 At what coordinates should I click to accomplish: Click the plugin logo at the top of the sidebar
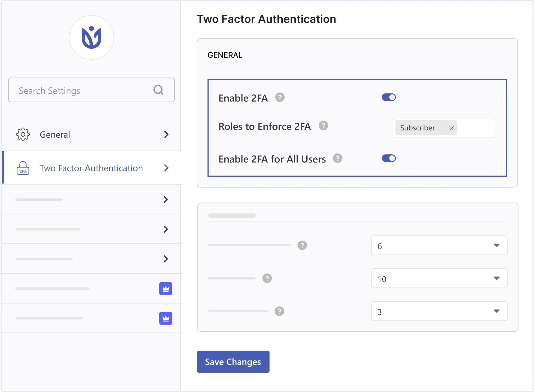pos(91,38)
